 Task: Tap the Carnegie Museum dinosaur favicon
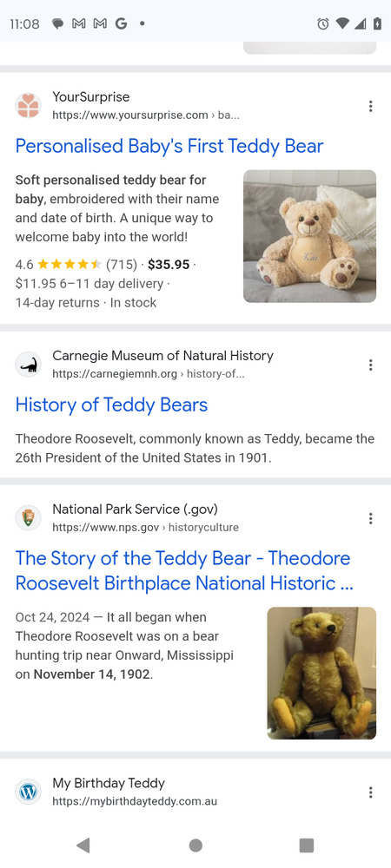29,365
